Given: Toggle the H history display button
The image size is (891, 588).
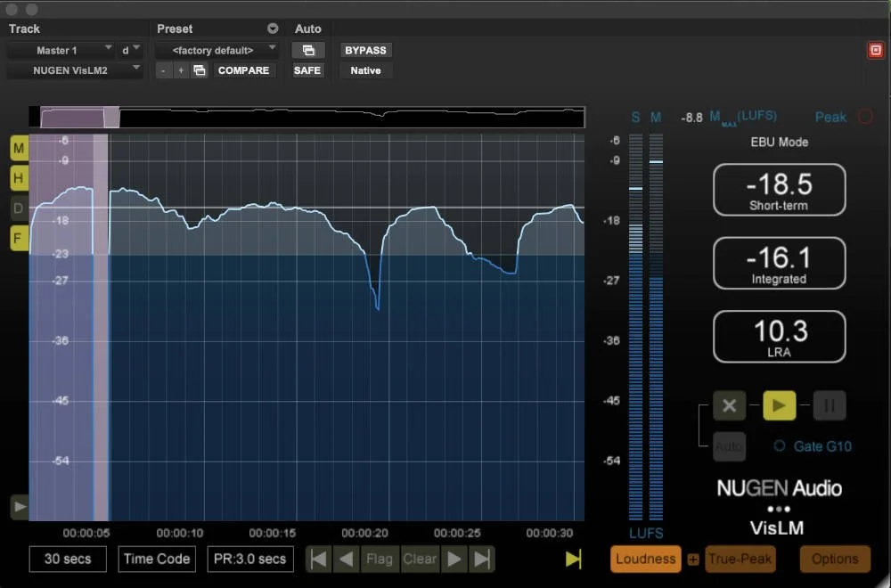Looking at the screenshot, I should (x=19, y=178).
